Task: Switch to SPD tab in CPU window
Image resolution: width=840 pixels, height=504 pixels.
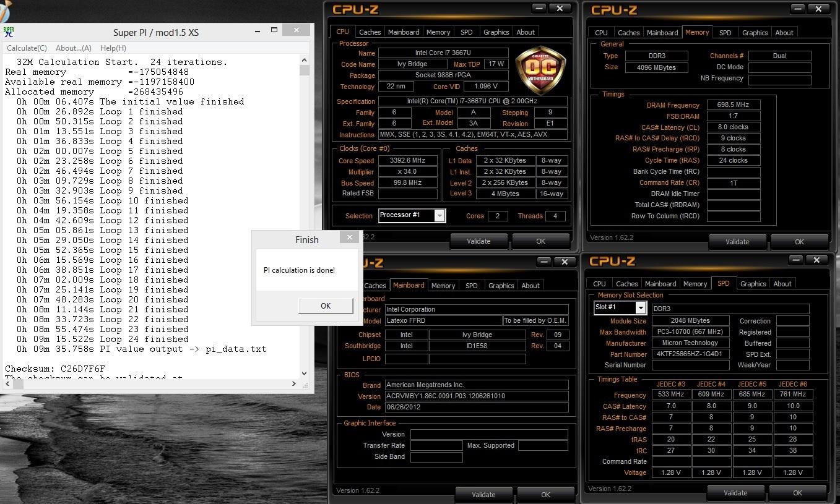Action: [x=466, y=32]
